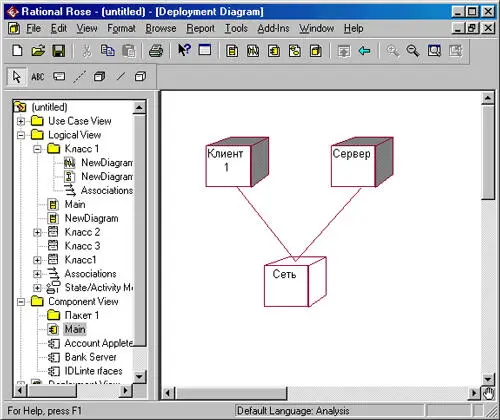The image size is (500, 420).
Task: Open the Browse menu
Action: pos(161,29)
